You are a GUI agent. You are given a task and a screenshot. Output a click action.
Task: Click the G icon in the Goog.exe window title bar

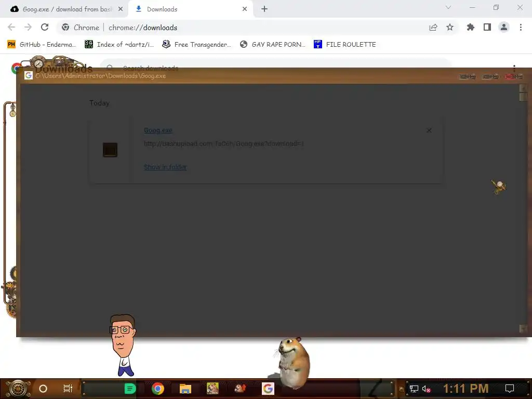(29, 76)
